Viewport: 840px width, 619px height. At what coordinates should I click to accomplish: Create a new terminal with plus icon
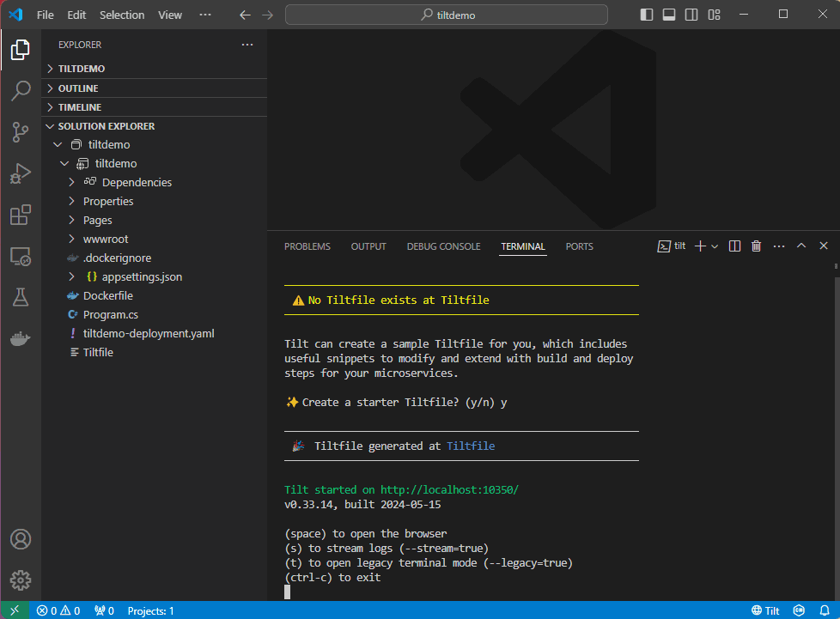coord(700,246)
